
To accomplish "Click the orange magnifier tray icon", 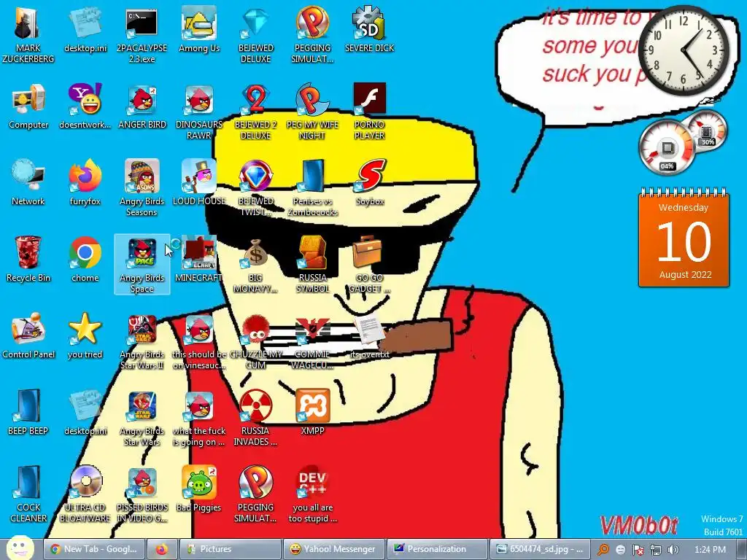I will point(603,550).
